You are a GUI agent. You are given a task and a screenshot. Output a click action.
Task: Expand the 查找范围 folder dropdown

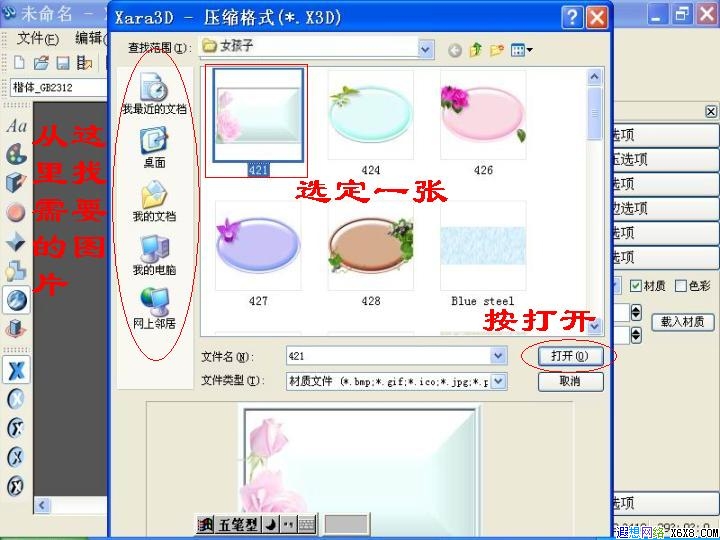tap(426, 49)
